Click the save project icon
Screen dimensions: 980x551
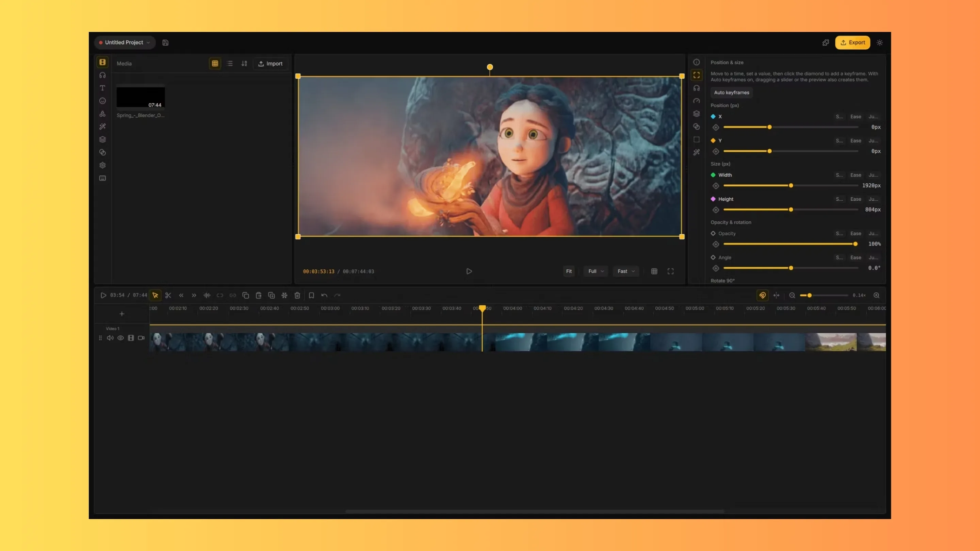click(165, 43)
